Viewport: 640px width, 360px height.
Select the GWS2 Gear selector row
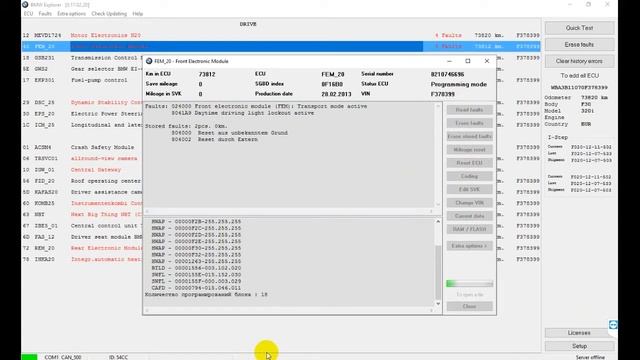click(82, 69)
